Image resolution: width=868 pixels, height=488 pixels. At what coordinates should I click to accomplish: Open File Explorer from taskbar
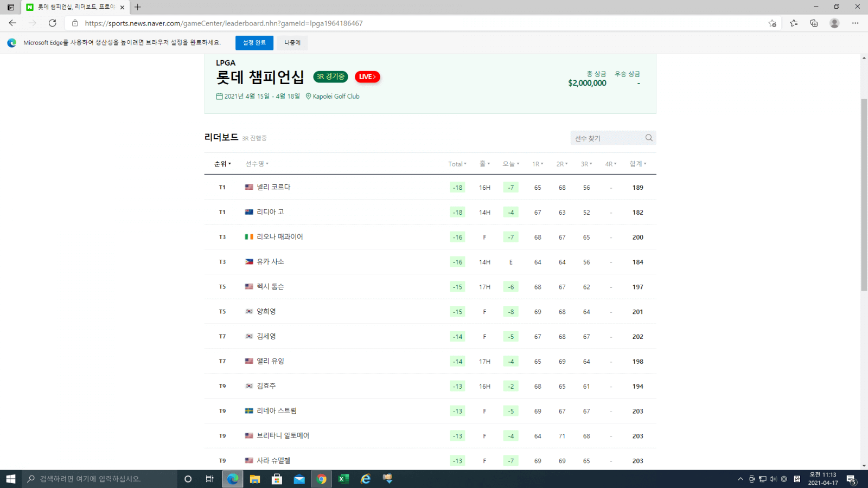pos(255,479)
